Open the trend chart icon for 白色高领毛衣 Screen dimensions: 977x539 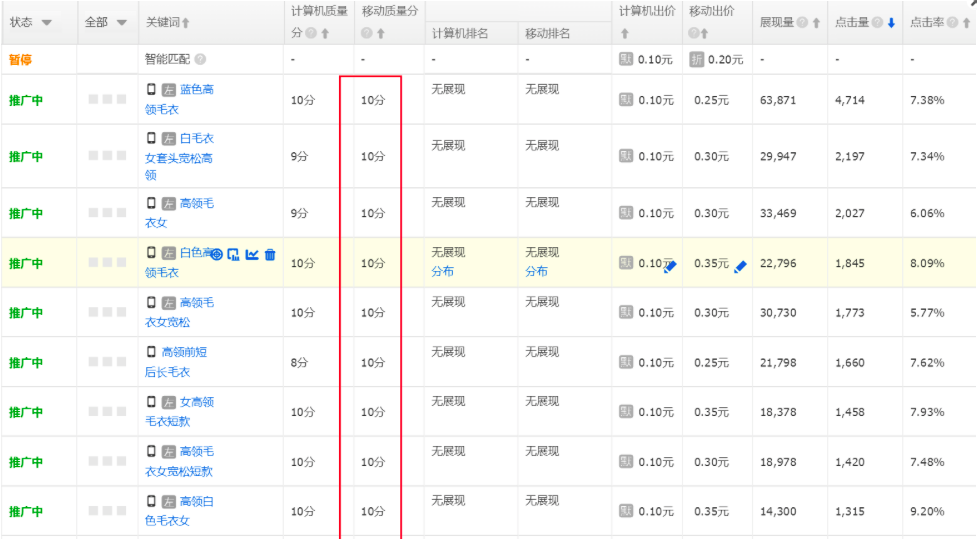(252, 255)
